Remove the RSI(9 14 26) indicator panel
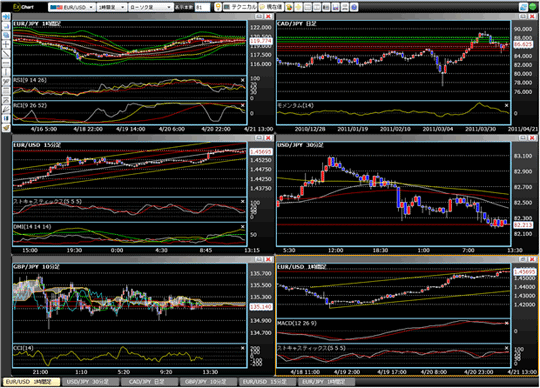This screenshot has width=540, height=388. coord(243,80)
